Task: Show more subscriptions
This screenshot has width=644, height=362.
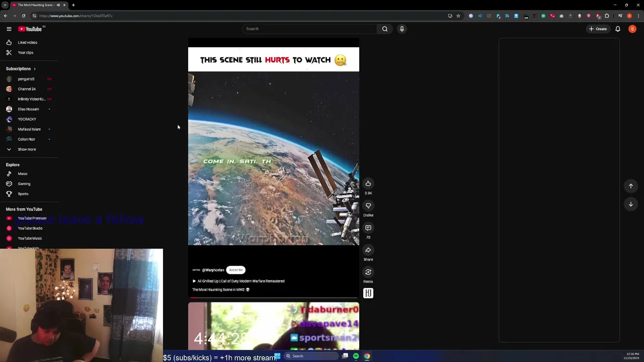Action: 27,149
